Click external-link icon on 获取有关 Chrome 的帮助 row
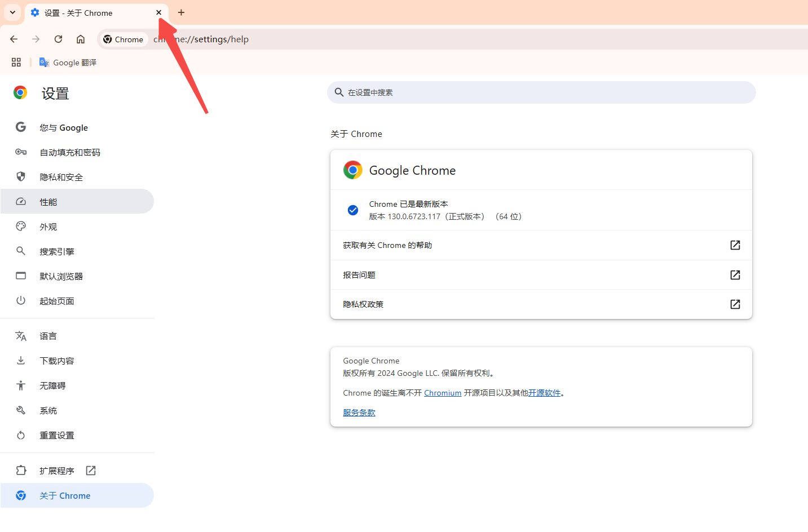This screenshot has height=532, width=808. [x=735, y=245]
